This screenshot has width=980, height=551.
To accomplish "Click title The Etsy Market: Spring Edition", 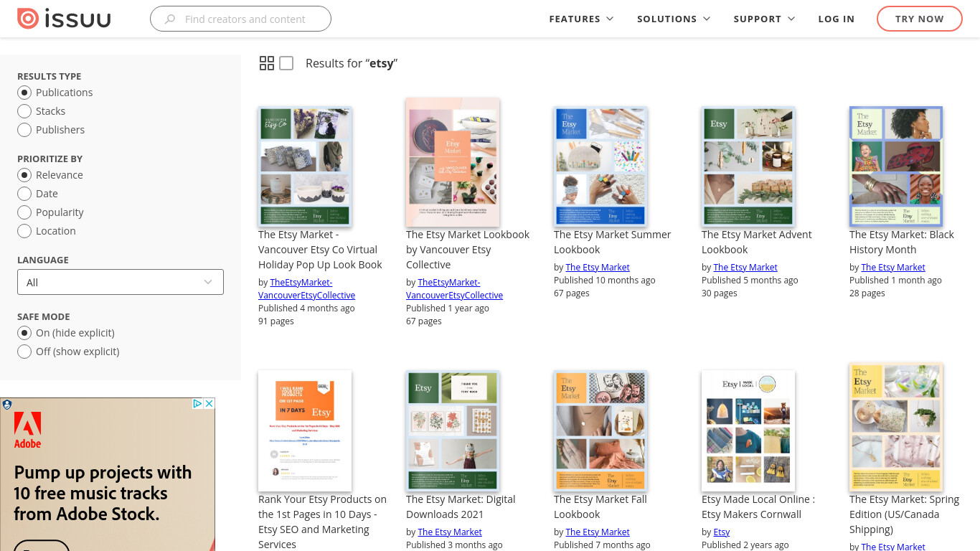I will [x=904, y=514].
